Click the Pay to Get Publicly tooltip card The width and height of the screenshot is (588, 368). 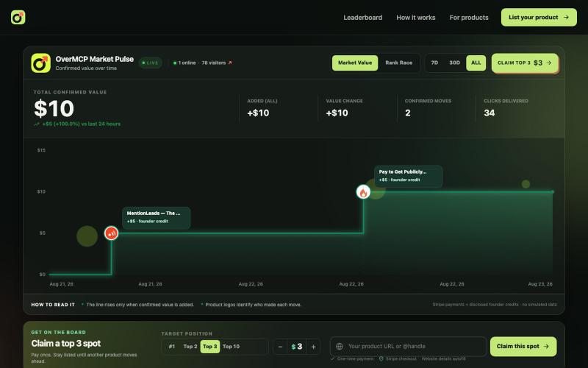[408, 176]
